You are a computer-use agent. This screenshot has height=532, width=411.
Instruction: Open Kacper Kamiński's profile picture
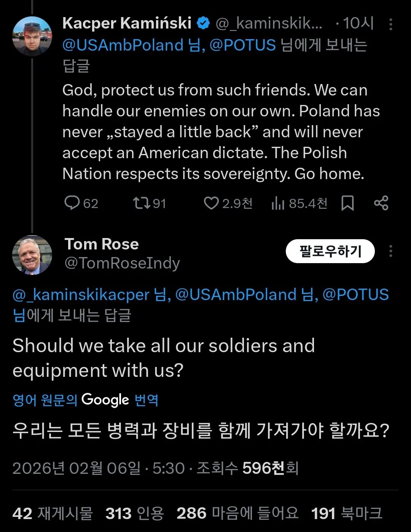coord(32,37)
